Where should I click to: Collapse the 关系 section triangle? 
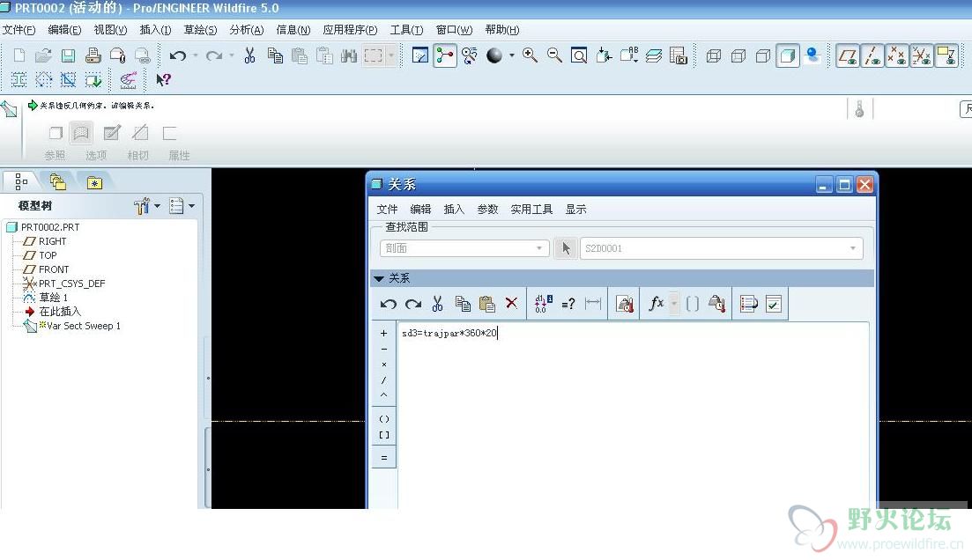click(x=379, y=279)
